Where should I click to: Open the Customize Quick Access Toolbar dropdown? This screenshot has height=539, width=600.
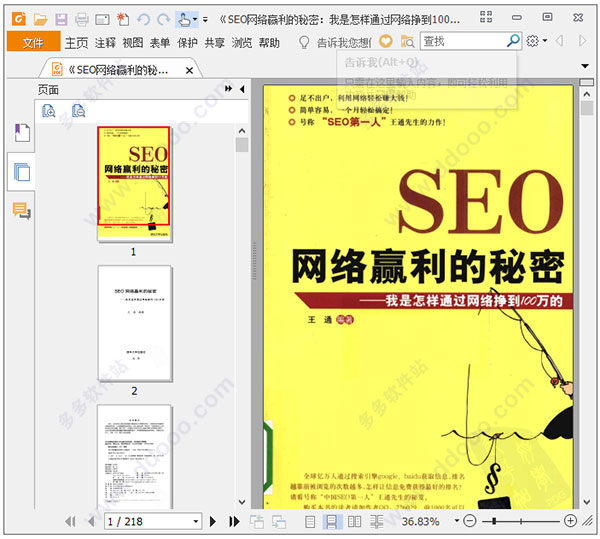pos(205,19)
